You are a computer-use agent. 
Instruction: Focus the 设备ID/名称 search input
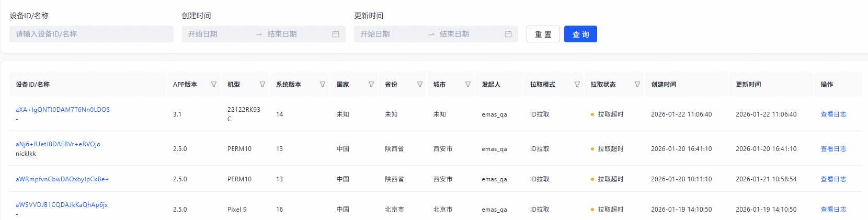coord(92,34)
